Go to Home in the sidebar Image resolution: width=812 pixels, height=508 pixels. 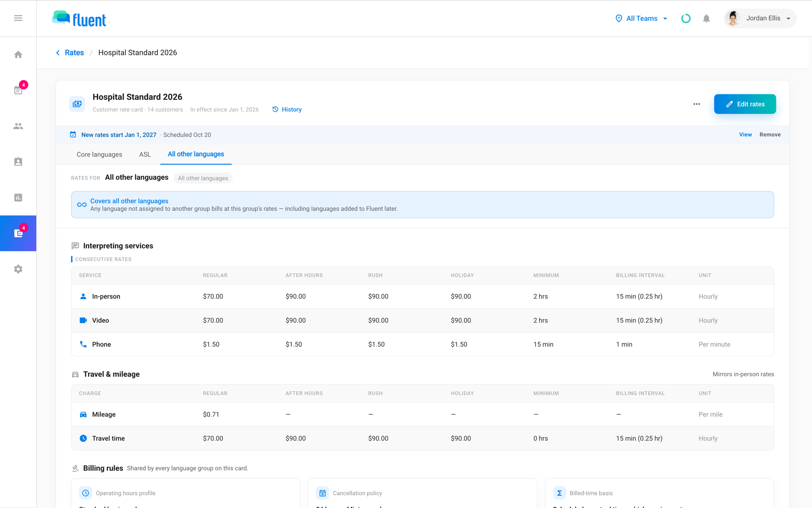click(18, 55)
